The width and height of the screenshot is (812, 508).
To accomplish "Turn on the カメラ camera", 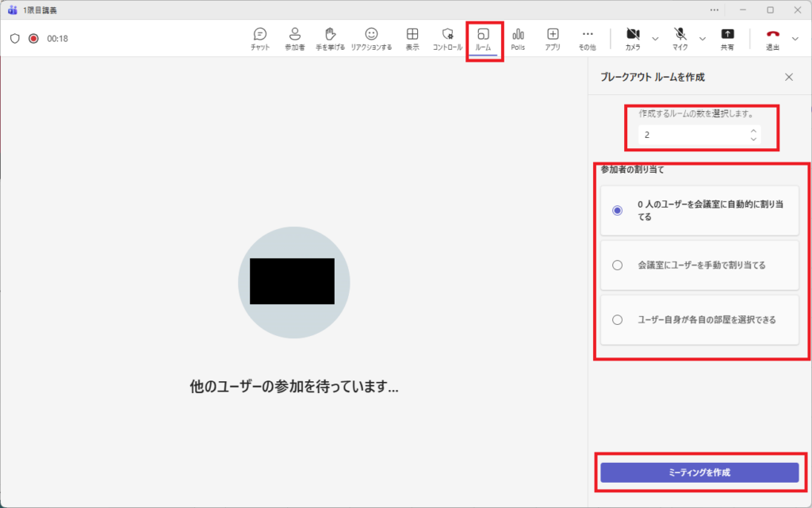I will [633, 38].
